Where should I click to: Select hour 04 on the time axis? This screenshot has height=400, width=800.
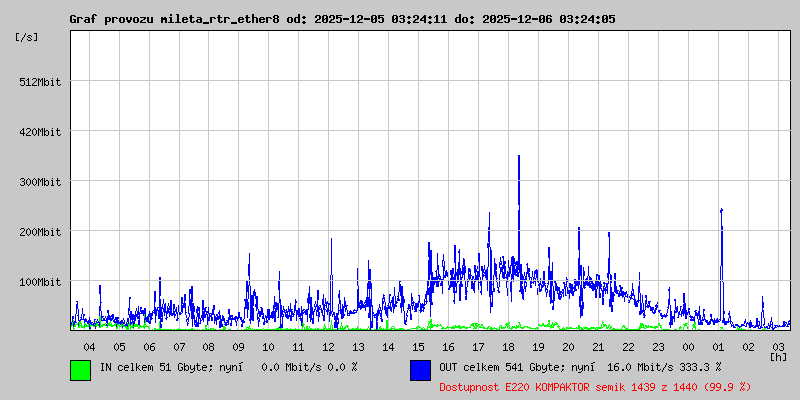[x=89, y=346]
